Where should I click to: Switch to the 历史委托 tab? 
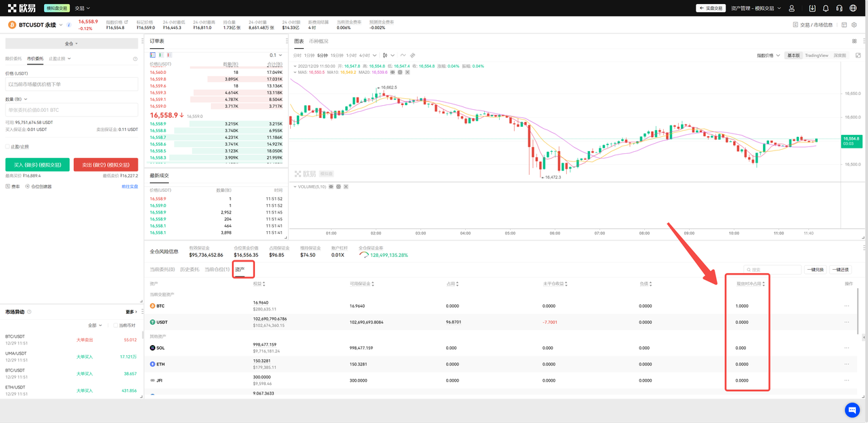(x=189, y=270)
